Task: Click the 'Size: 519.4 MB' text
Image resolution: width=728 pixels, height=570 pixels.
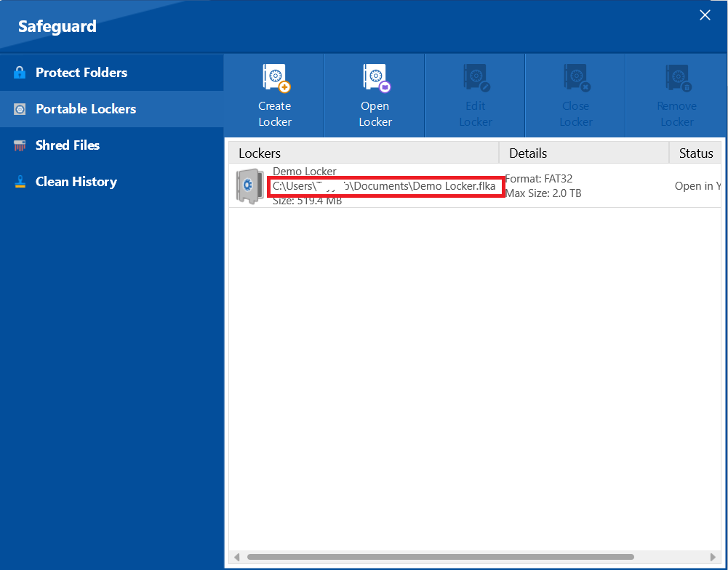Action: tap(308, 201)
